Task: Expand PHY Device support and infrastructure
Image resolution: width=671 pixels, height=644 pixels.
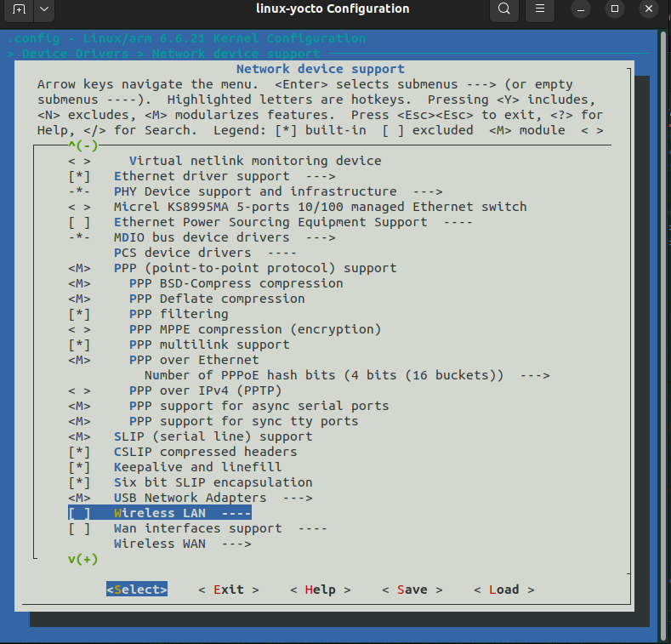Action: 277,191
